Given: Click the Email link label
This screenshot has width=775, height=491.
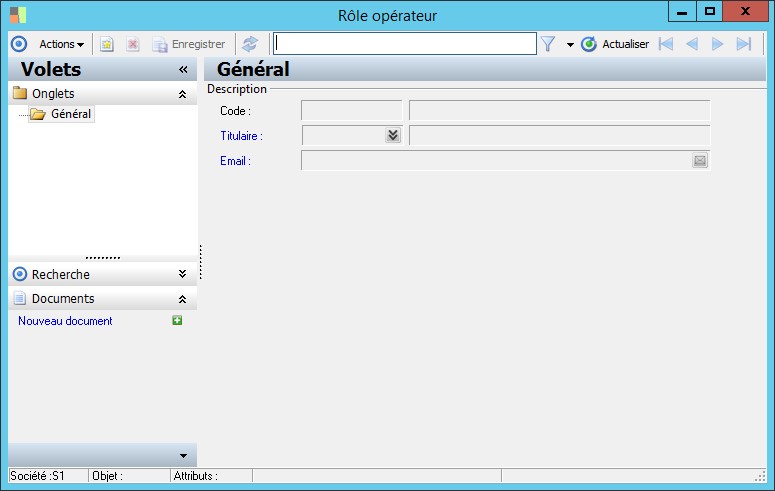Looking at the screenshot, I should (x=235, y=161).
